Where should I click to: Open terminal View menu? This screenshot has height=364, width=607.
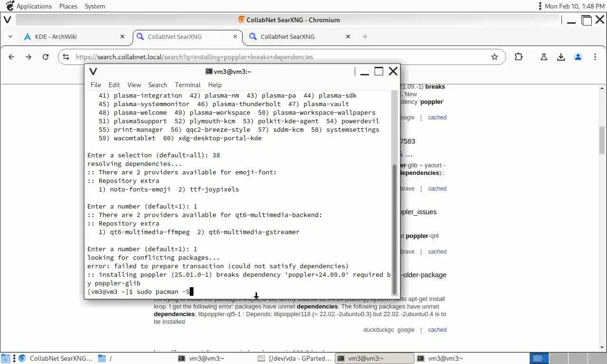point(134,85)
